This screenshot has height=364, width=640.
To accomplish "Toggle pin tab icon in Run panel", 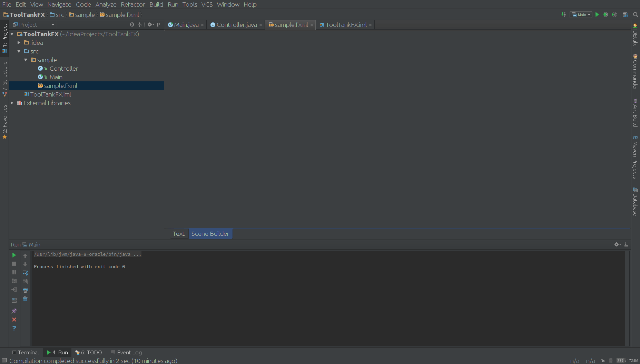I will 14,311.
